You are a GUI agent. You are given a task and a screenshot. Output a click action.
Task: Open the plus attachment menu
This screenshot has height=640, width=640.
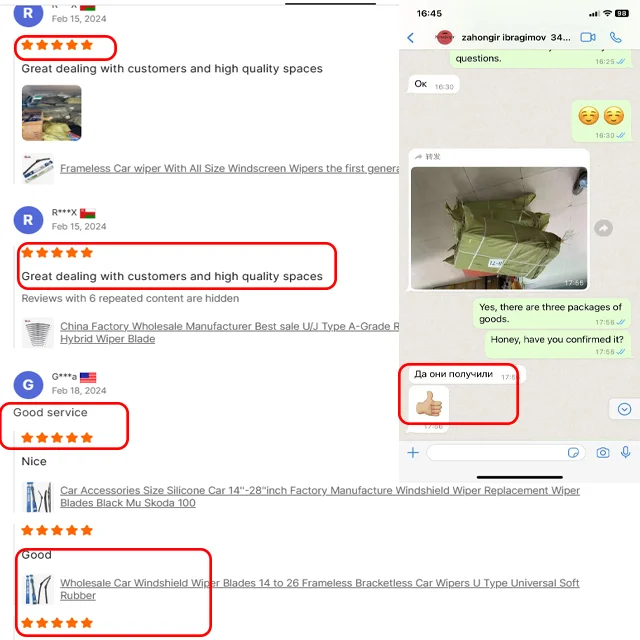413,453
